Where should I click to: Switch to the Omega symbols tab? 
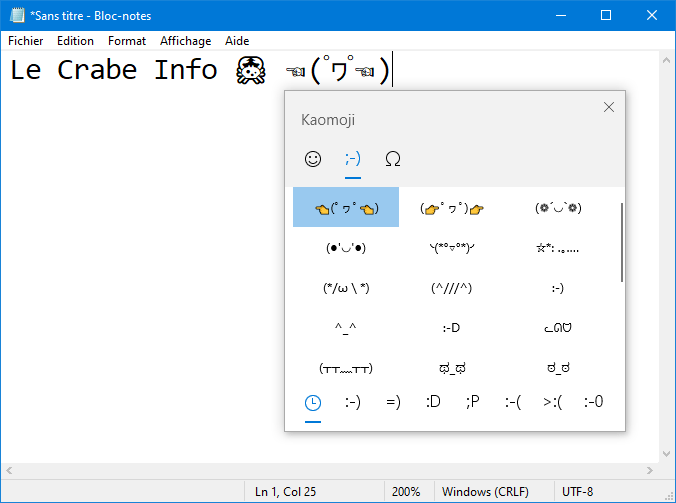tap(393, 159)
